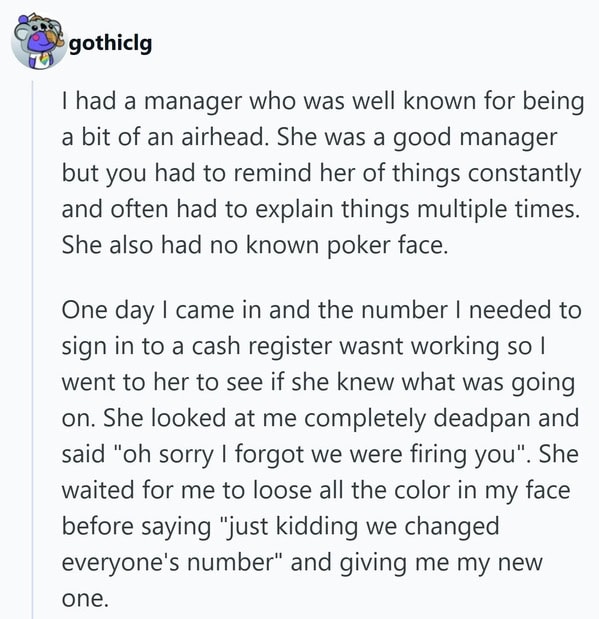Open the gothiclg username profile link
The width and height of the screenshot is (599, 619).
111,43
